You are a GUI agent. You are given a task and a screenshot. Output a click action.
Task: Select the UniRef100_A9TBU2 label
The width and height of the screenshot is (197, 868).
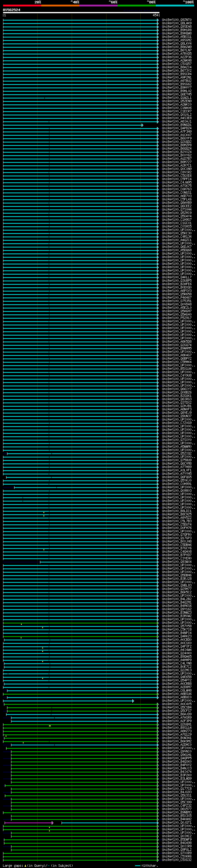click(177, 81)
